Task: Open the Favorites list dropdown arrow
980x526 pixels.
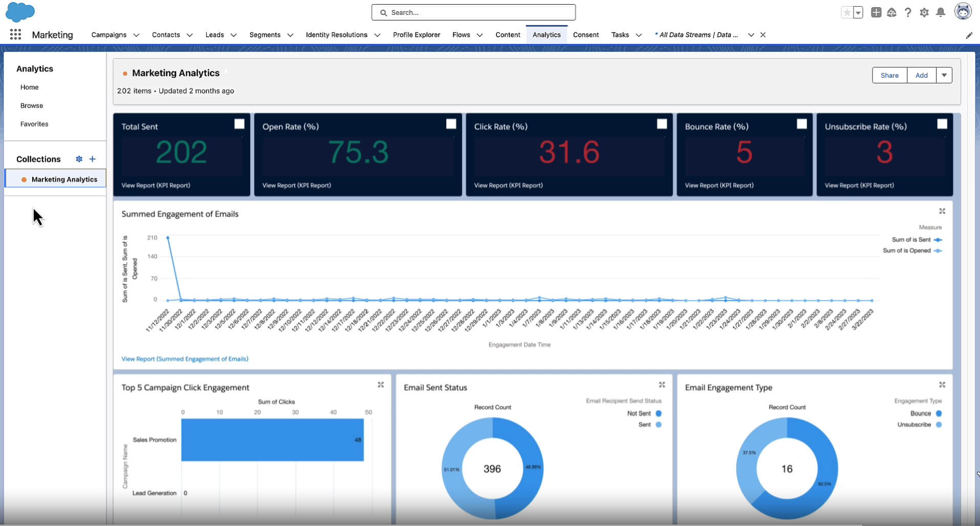Action: [858, 12]
